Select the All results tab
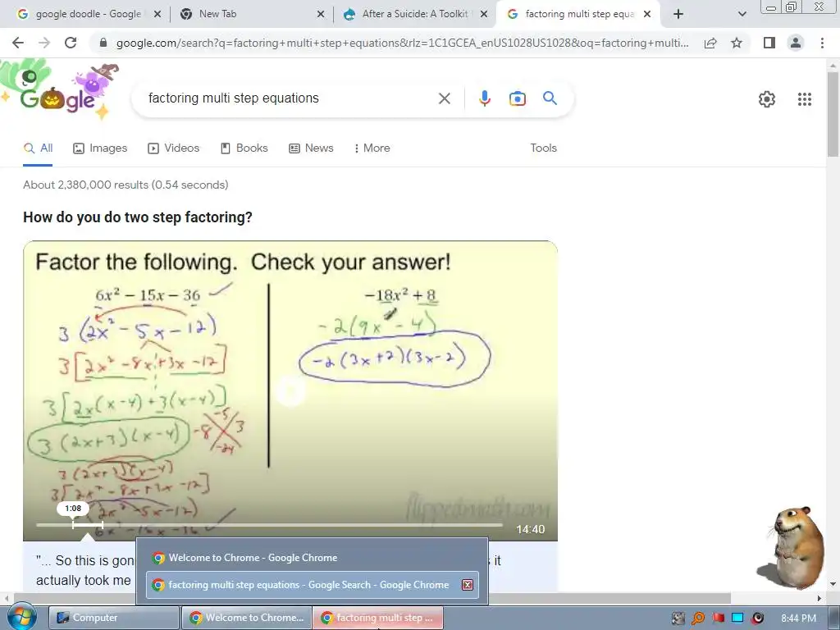 tap(38, 148)
